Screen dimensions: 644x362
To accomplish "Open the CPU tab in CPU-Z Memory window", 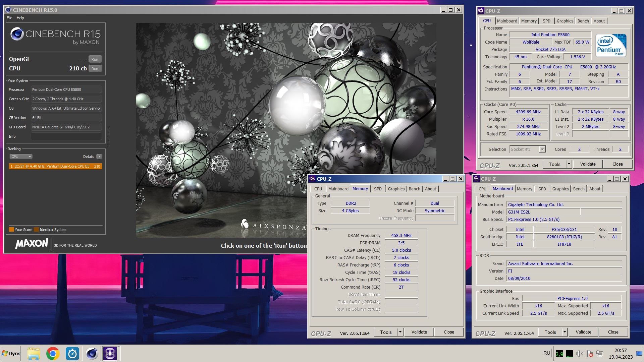I will 318,189.
